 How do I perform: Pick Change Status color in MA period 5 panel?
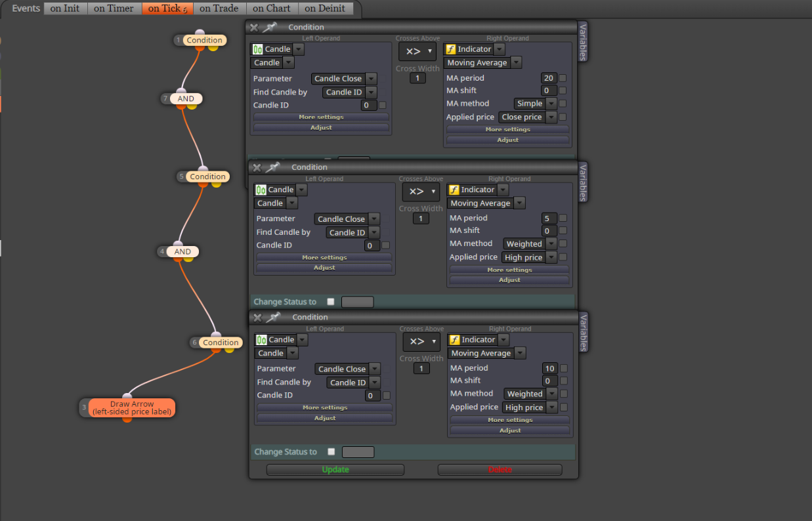click(x=358, y=302)
